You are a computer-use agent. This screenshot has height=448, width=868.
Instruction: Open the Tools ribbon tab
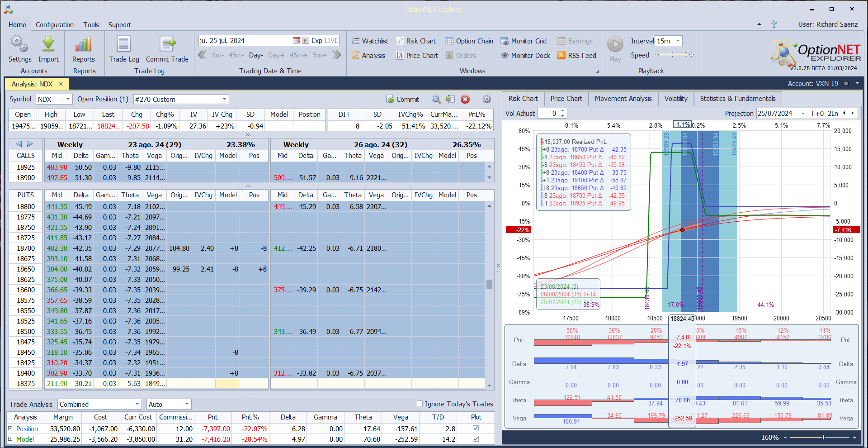point(91,25)
